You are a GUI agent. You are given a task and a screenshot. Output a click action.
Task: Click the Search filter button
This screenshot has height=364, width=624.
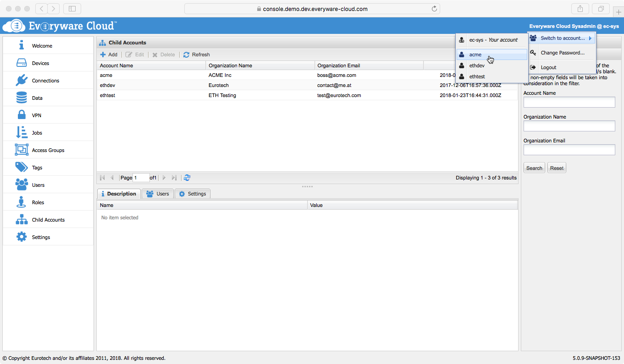[x=534, y=168]
